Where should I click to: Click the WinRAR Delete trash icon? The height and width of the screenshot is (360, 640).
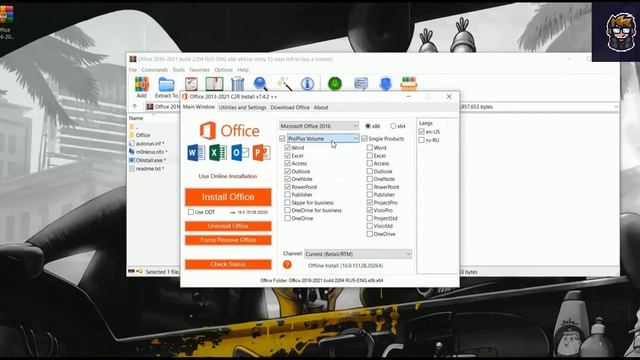coord(238,84)
